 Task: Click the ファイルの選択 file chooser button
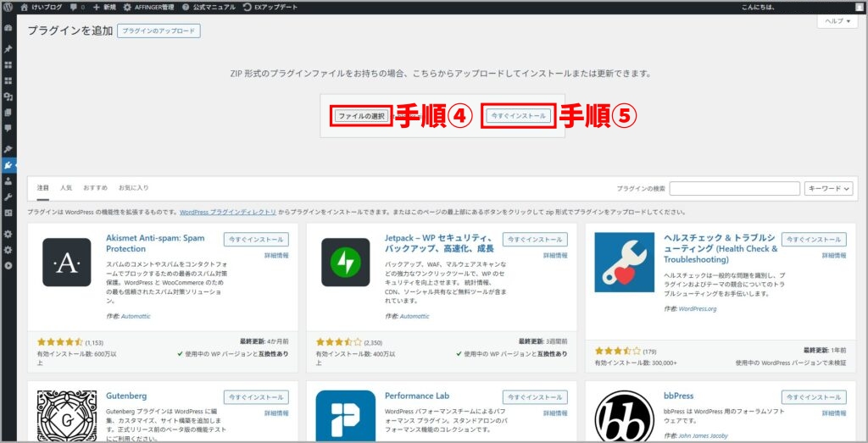click(x=361, y=116)
